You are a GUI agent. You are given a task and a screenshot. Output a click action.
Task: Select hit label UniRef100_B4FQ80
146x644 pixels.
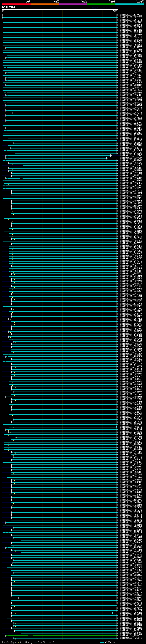click(x=131, y=324)
